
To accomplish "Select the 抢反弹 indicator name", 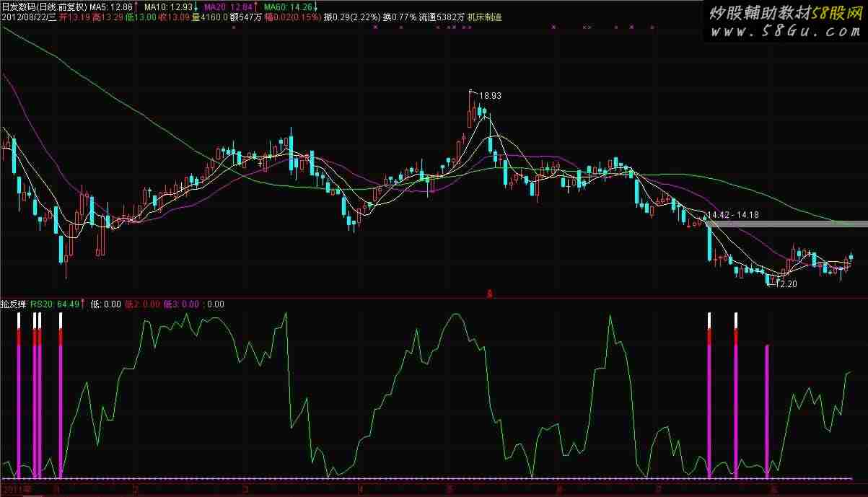I will [x=14, y=304].
